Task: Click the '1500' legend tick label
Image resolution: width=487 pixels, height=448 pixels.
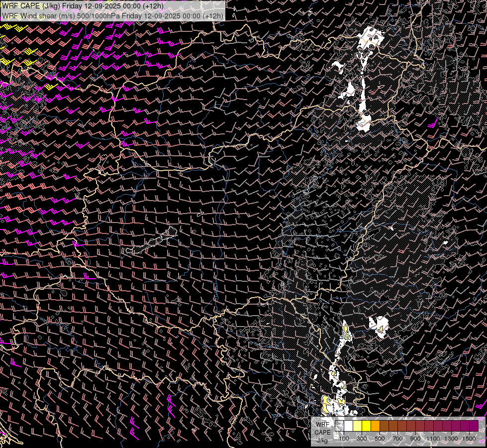Action: (469, 439)
